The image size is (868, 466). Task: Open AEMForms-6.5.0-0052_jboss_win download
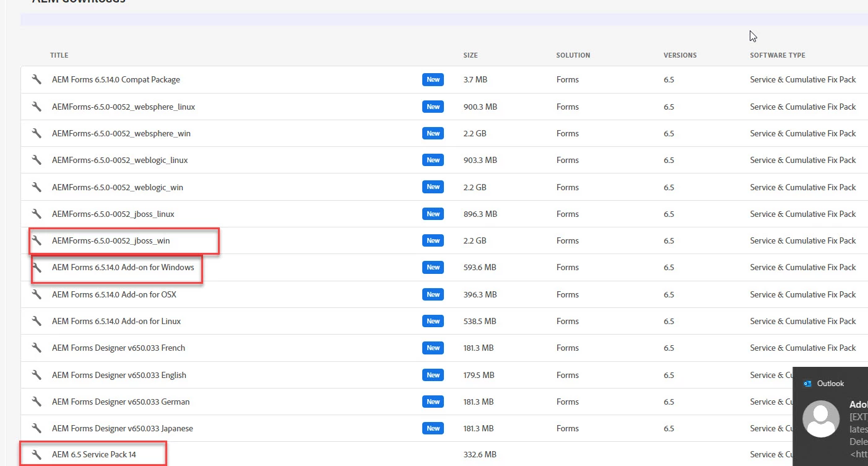(x=111, y=240)
